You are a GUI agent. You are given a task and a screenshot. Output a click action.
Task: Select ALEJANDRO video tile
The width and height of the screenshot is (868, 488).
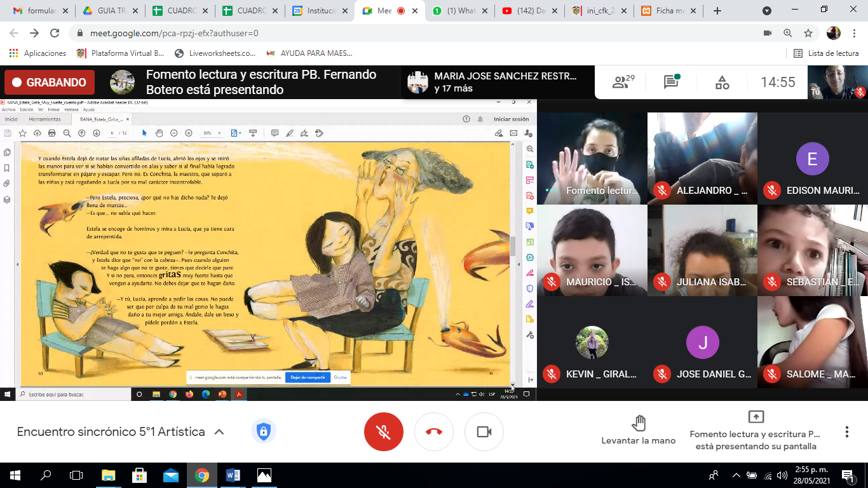coord(702,158)
